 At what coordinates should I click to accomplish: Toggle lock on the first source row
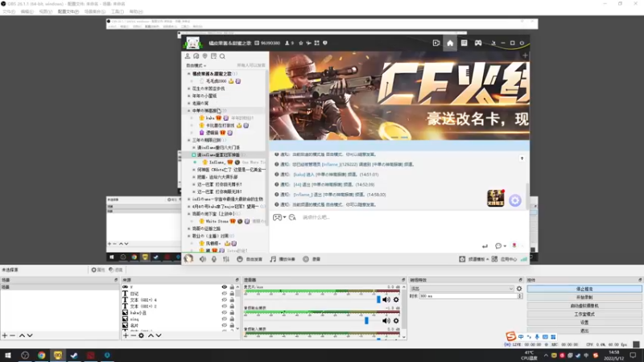232,287
